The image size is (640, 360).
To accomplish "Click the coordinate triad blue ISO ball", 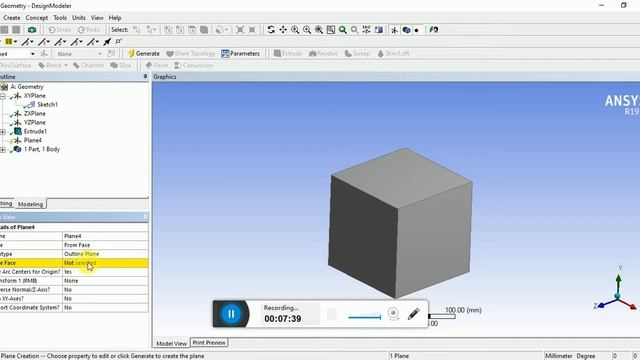I will [618, 296].
